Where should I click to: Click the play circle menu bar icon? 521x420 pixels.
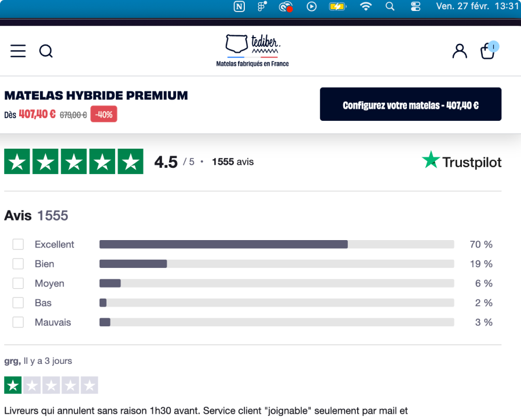click(x=311, y=6)
